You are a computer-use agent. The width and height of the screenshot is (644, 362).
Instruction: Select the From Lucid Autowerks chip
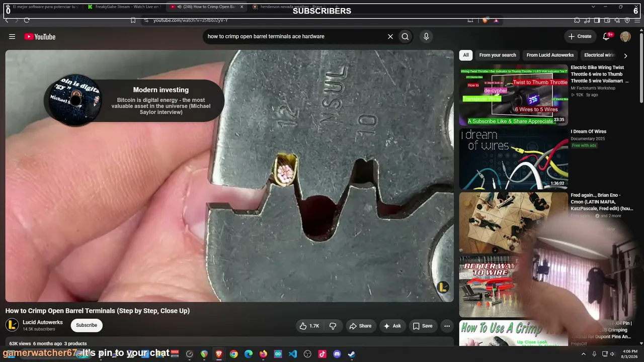(550, 55)
